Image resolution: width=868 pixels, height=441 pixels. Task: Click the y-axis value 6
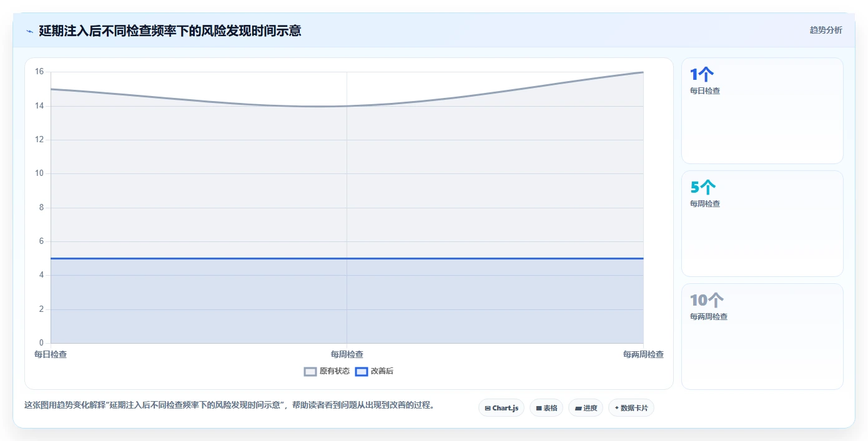coord(41,241)
